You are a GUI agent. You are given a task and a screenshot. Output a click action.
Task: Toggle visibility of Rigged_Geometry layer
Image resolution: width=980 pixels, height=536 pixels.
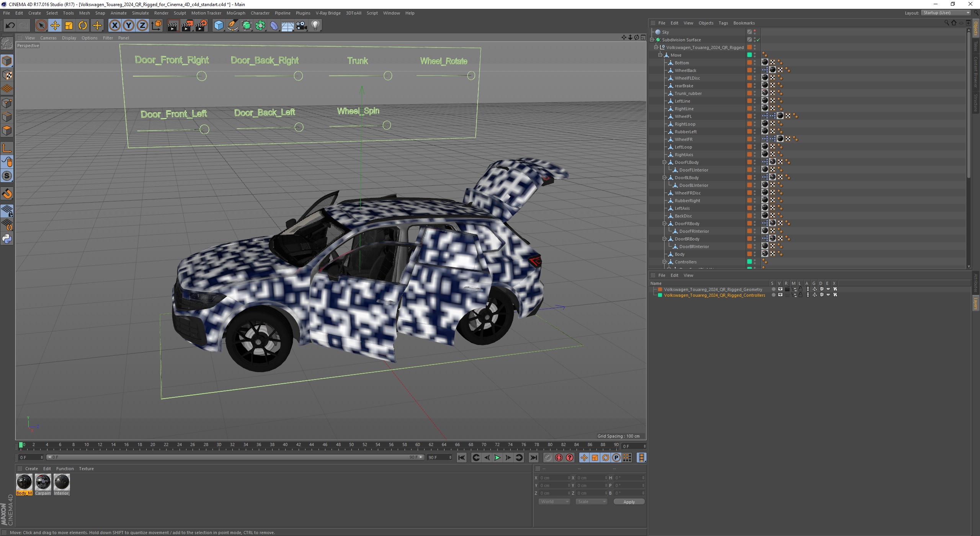click(780, 289)
